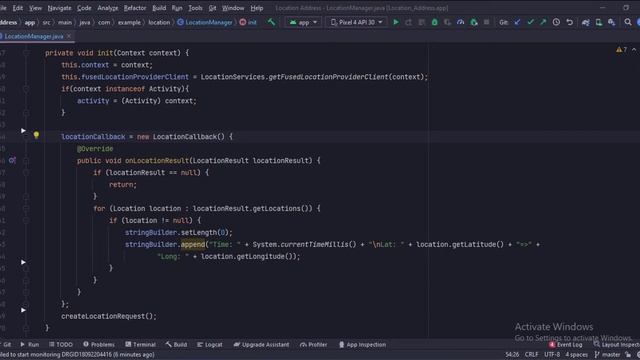Open the Run menu
This screenshot has width=640, height=360.
coord(177,8)
